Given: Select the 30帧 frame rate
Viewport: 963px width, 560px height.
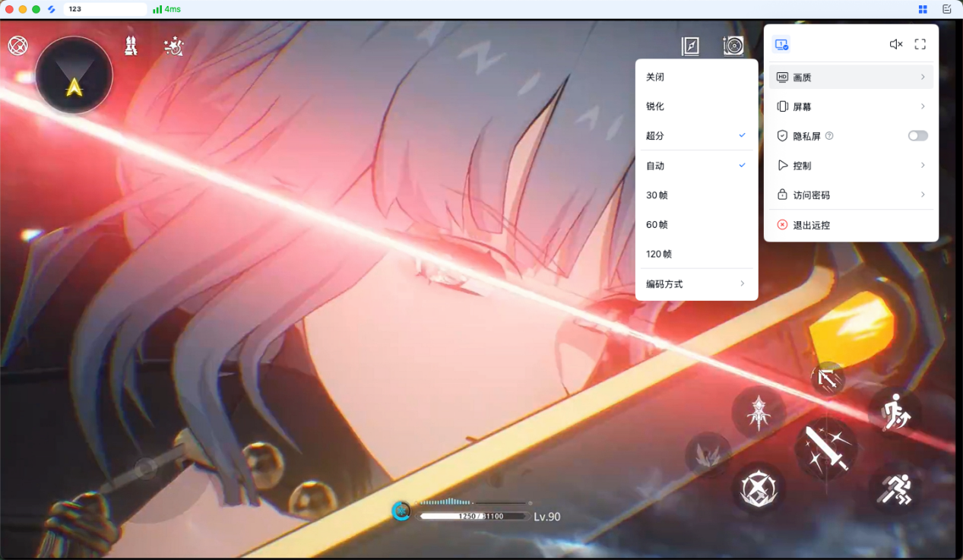Looking at the screenshot, I should (x=696, y=195).
